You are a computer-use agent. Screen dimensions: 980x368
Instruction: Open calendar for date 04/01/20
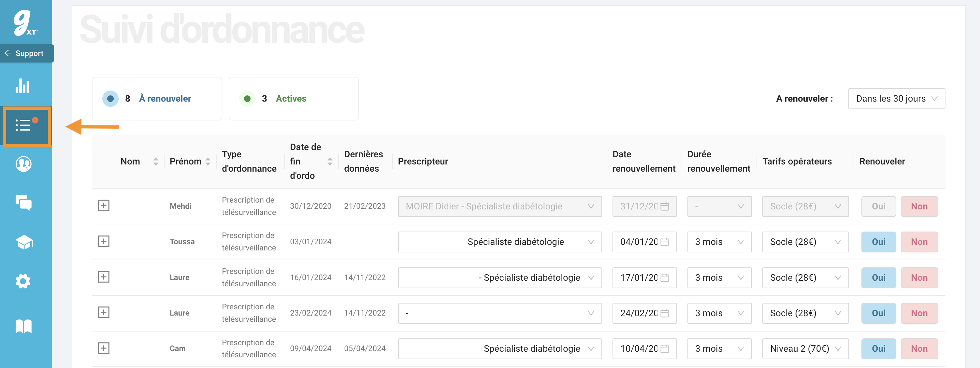(x=665, y=242)
